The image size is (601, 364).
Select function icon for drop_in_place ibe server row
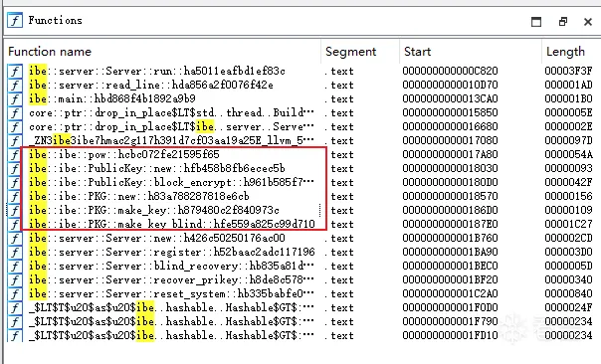point(15,127)
